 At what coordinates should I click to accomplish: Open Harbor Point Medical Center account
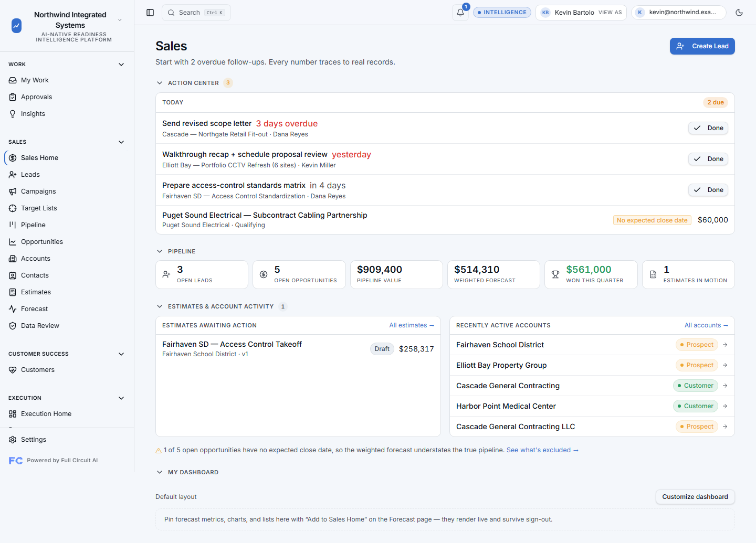592,406
